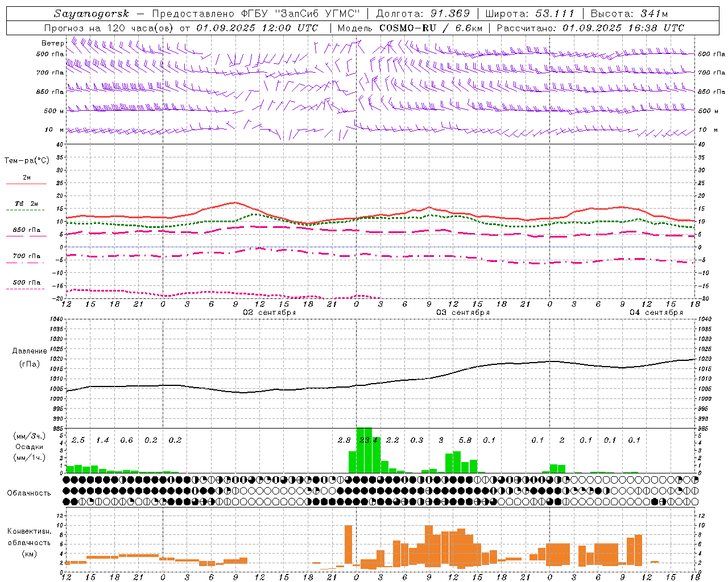Click the '500 м' wind level label on left
This screenshot has height=582, width=728.
[54, 111]
